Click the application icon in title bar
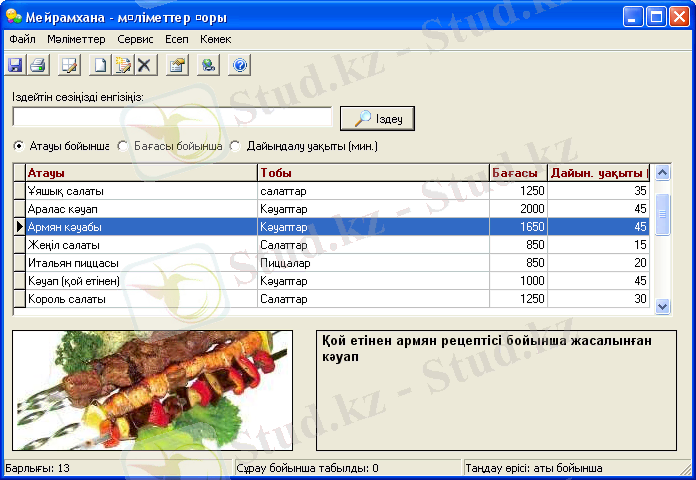Image resolution: width=696 pixels, height=480 pixels. pyautogui.click(x=13, y=17)
